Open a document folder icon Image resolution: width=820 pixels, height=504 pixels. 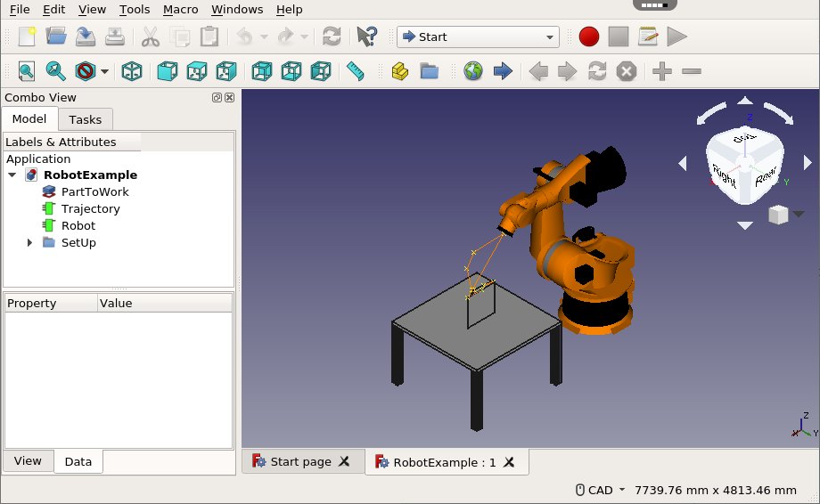click(x=56, y=37)
